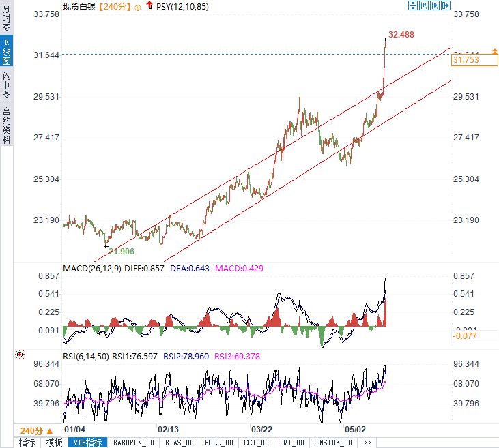The height and width of the screenshot is (448, 499).
Task: Click the expand chart axis icon
Action: tap(434, 5)
